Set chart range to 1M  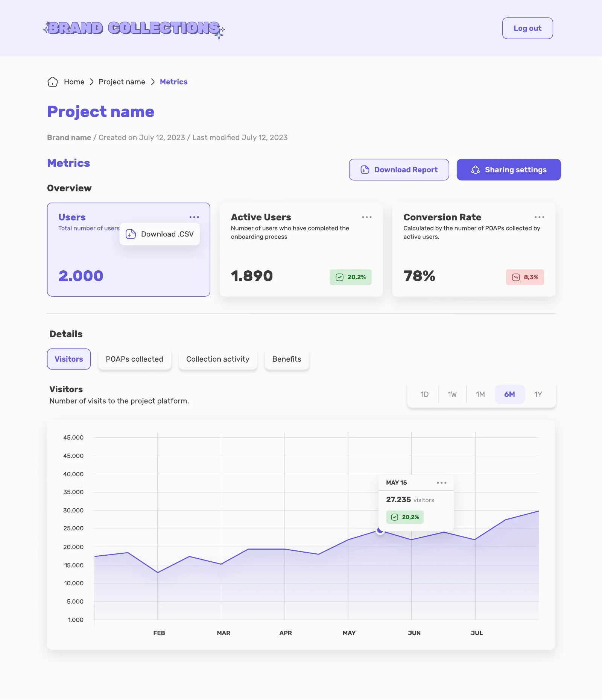[x=480, y=394]
